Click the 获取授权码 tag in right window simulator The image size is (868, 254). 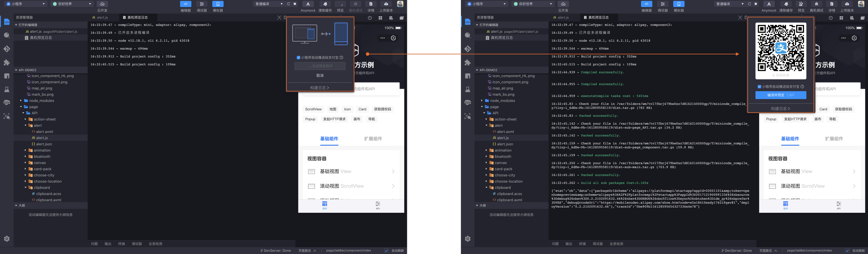click(x=843, y=109)
